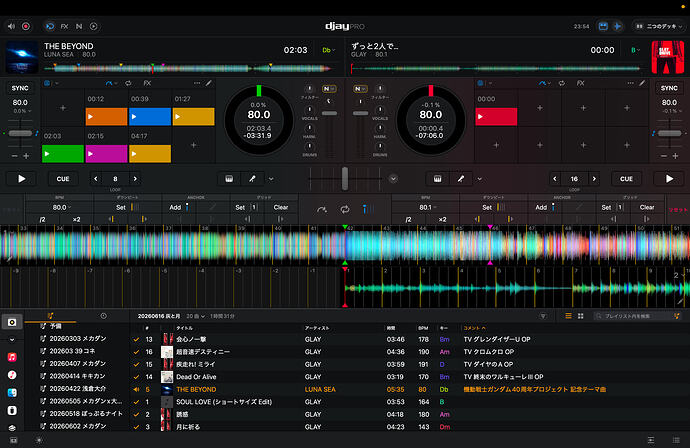Click deck 2 microphone icon

point(461,179)
